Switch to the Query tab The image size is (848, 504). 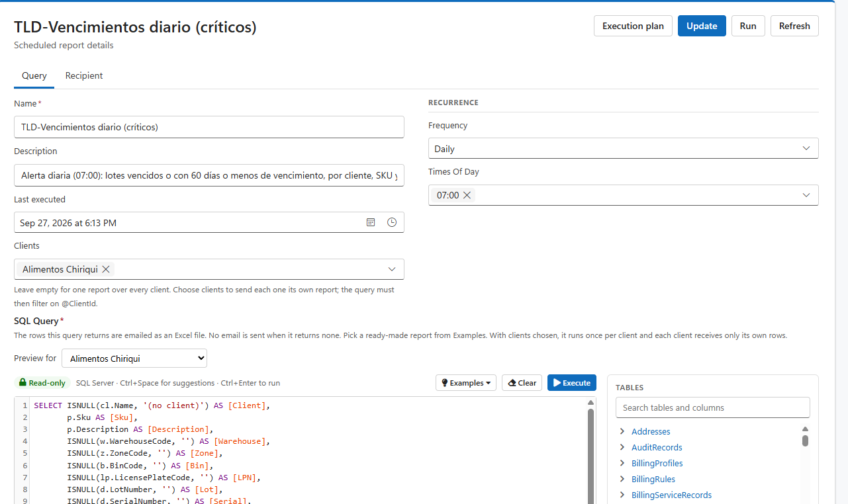tap(34, 75)
